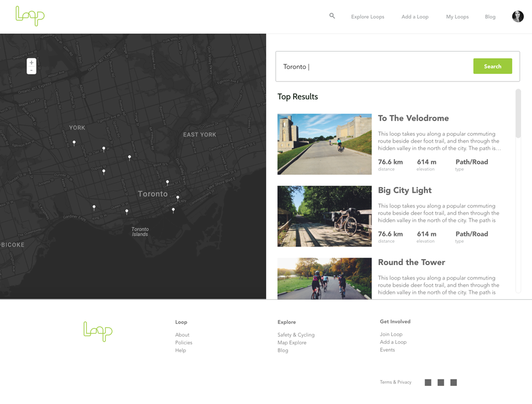Open first social media square icon
This screenshot has width=532, height=404.
(x=428, y=383)
